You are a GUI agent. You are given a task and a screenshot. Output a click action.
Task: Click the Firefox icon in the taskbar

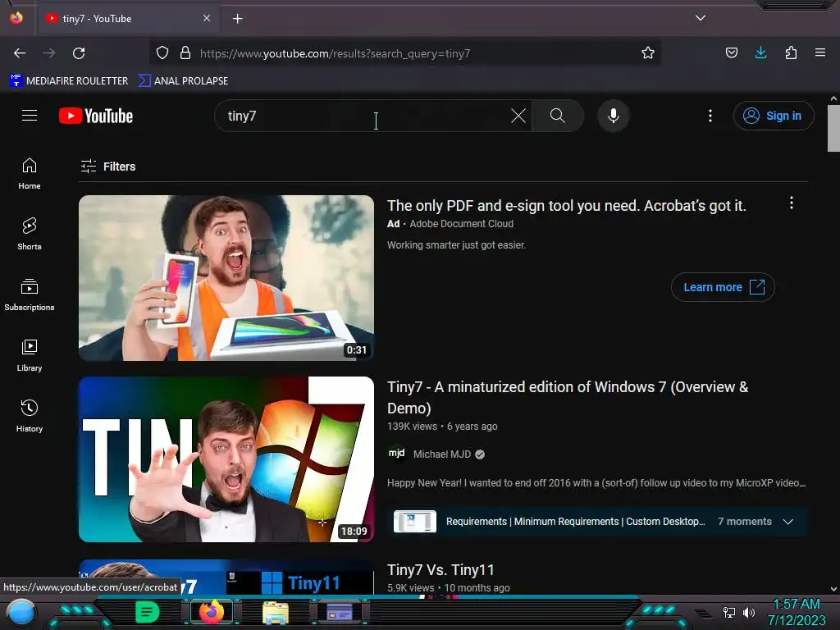(x=211, y=611)
